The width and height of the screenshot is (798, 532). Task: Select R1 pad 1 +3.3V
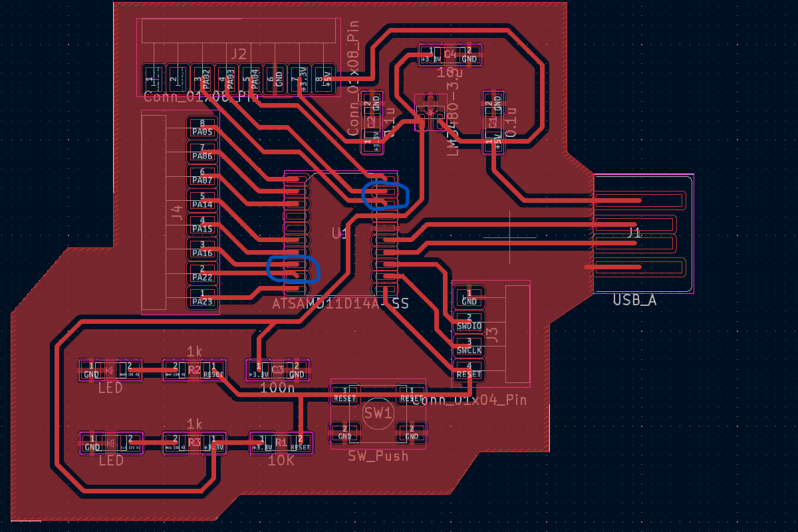pyautogui.click(x=262, y=443)
